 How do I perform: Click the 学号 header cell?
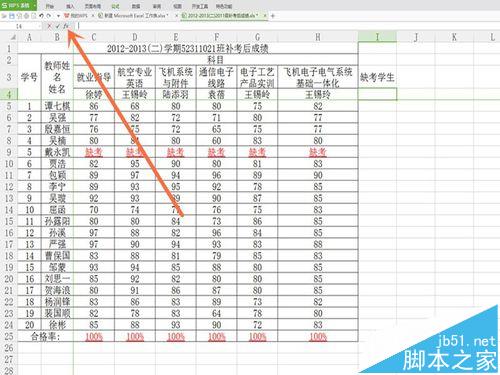(x=29, y=77)
